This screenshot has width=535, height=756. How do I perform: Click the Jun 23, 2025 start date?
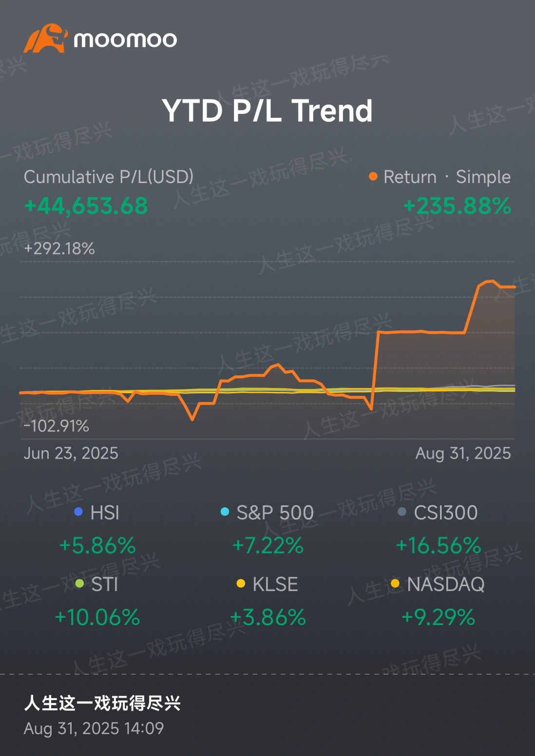pos(71,454)
